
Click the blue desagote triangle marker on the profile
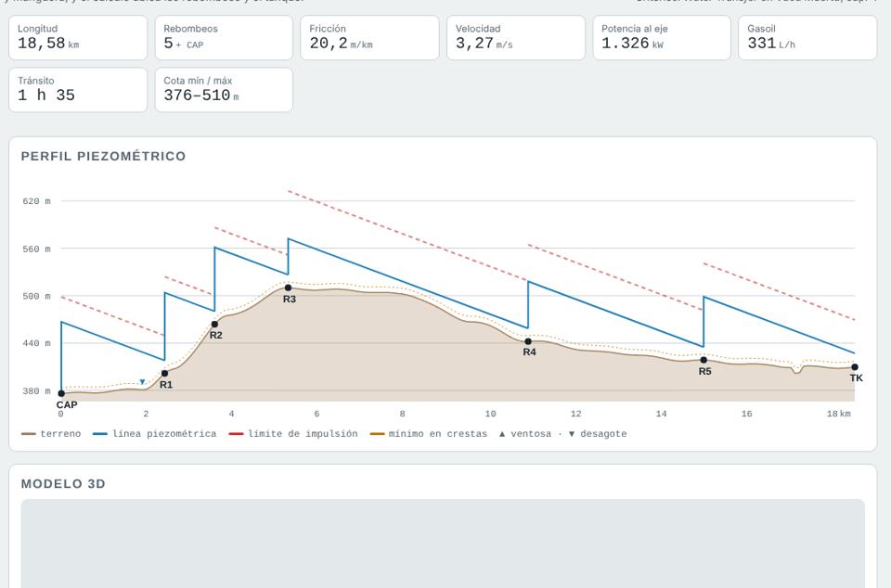point(142,382)
